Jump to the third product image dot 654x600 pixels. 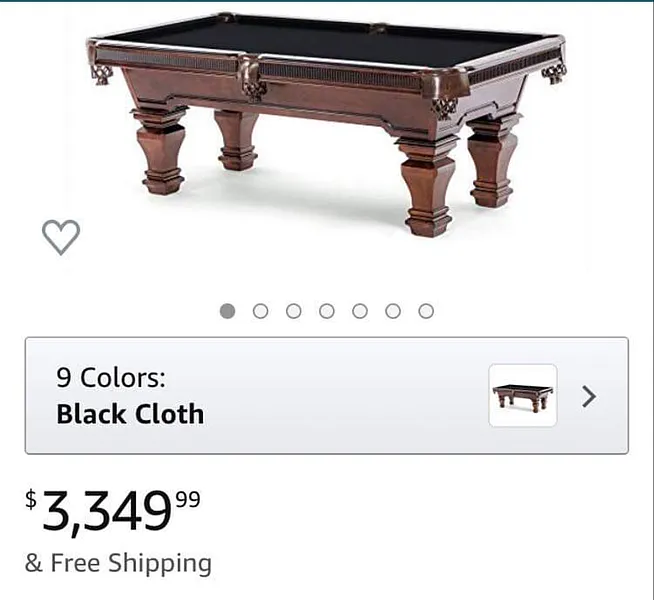coord(294,311)
